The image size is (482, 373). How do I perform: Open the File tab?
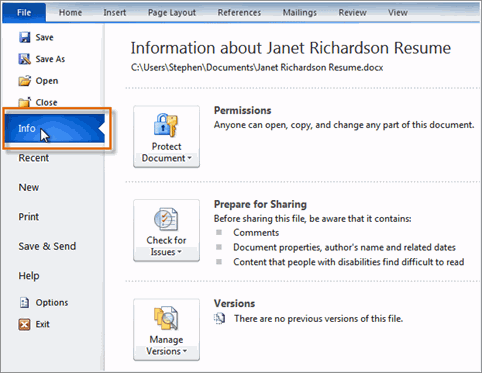tap(24, 13)
